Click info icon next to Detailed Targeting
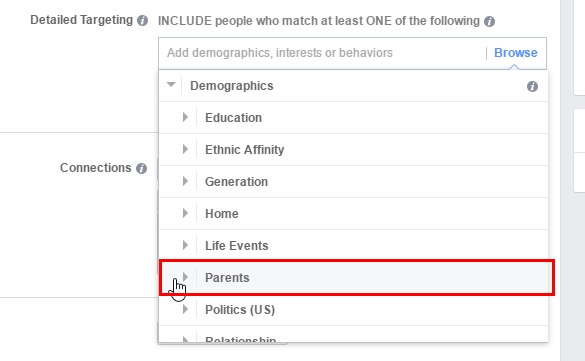585x361 pixels. pos(142,21)
